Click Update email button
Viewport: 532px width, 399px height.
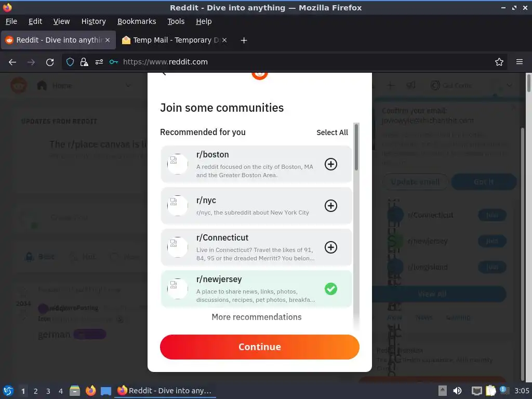(415, 182)
